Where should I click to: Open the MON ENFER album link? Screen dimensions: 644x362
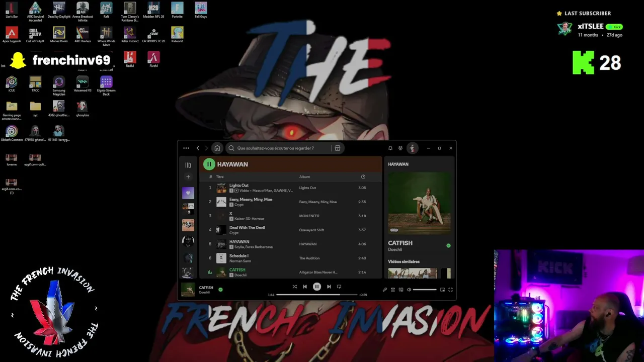[309, 216]
